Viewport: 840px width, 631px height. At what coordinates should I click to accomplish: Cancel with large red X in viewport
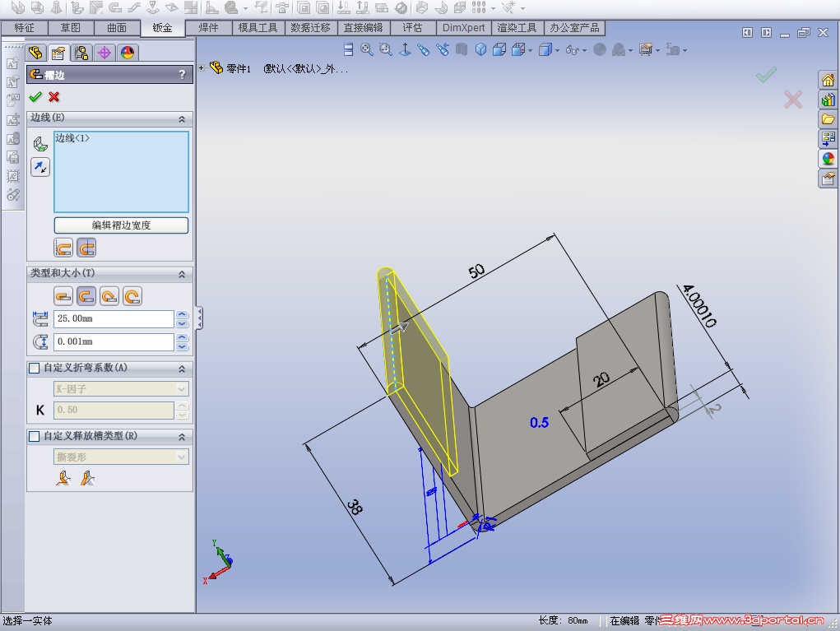(x=793, y=100)
